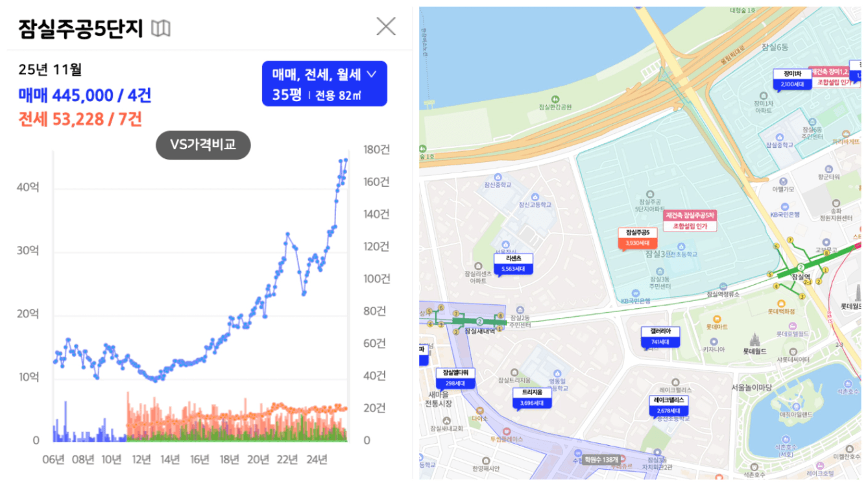View the 재건축 잠실주공5차 조합설립 인가 tag

[x=690, y=221]
